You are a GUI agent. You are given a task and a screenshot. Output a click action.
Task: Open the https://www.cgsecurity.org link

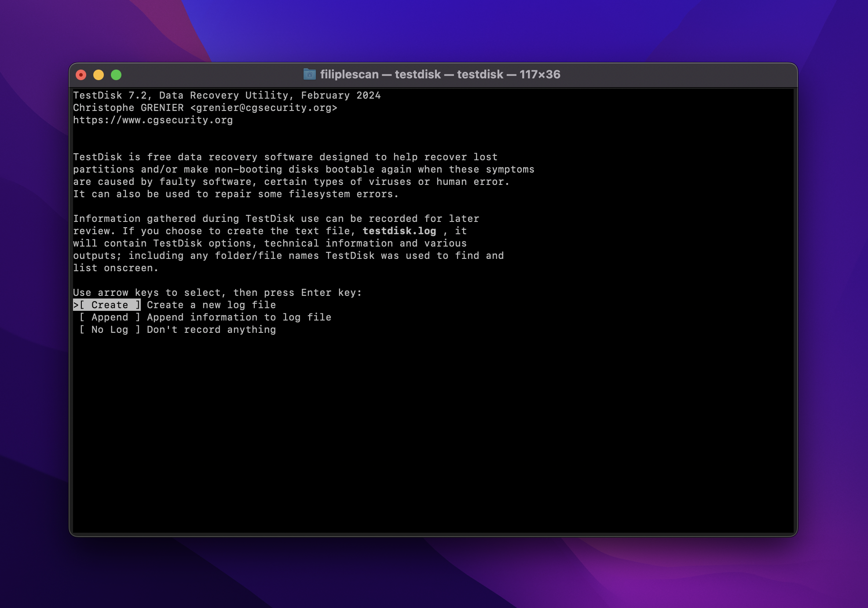coord(153,120)
